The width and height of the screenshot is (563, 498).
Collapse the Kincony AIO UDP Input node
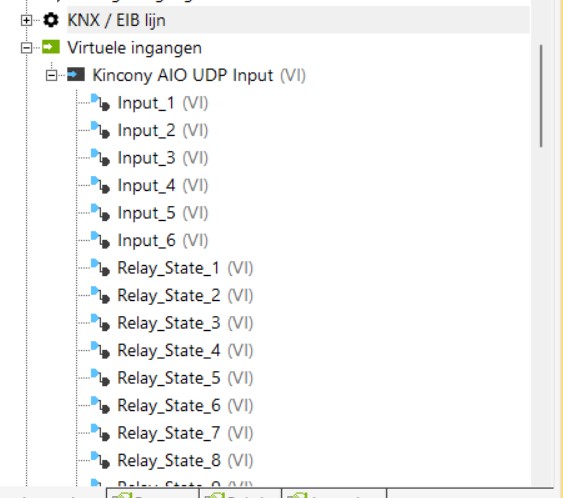[x=51, y=75]
